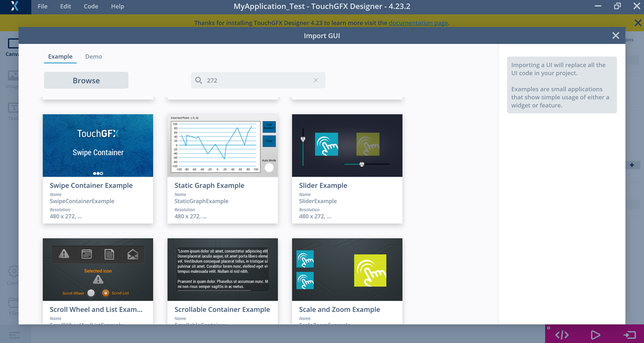Open the Code menu
This screenshot has width=644, height=343.
[x=91, y=6]
